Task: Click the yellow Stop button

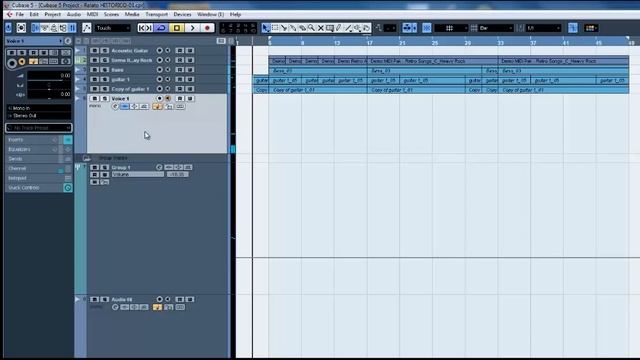Action: click(x=177, y=28)
